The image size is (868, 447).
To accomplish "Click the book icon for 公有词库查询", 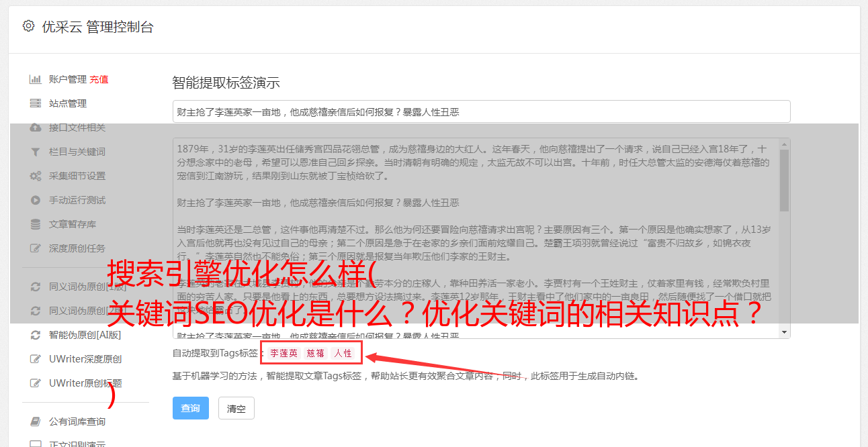I will (x=36, y=421).
